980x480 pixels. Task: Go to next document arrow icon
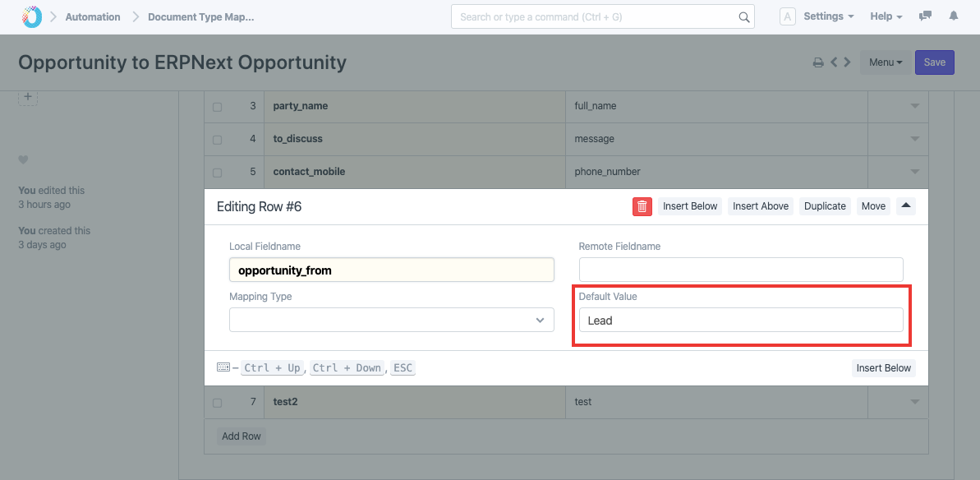(x=847, y=62)
